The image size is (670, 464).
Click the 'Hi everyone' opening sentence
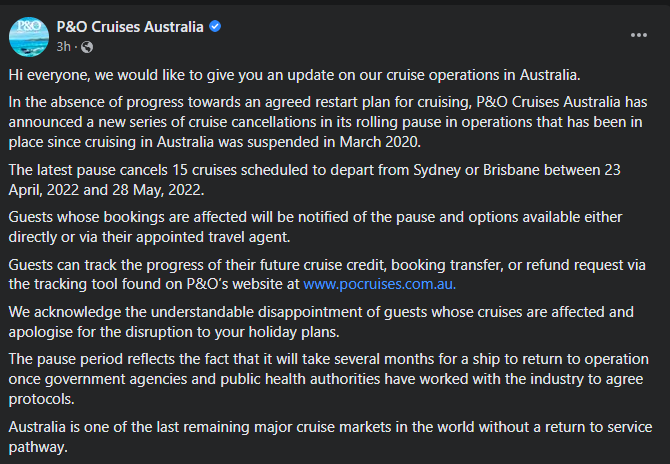pyautogui.click(x=294, y=75)
